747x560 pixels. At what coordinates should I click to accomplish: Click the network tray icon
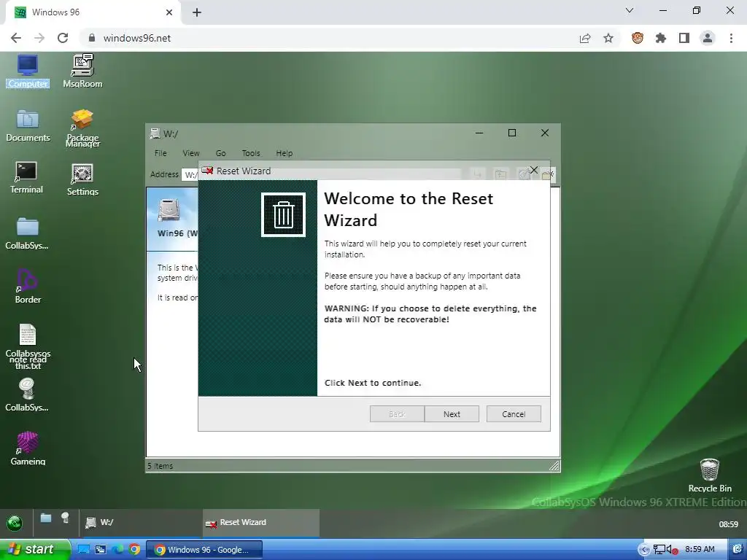click(659, 550)
